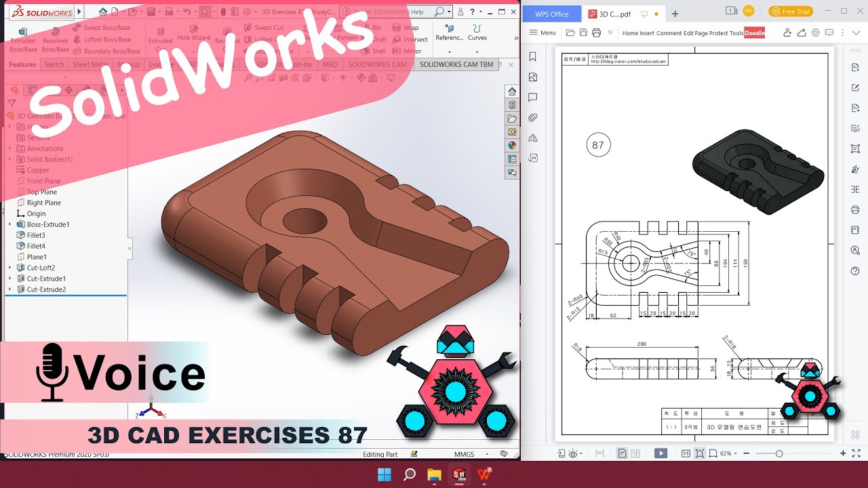868x488 pixels.
Task: Open the WPS Comment menu
Action: click(x=669, y=33)
